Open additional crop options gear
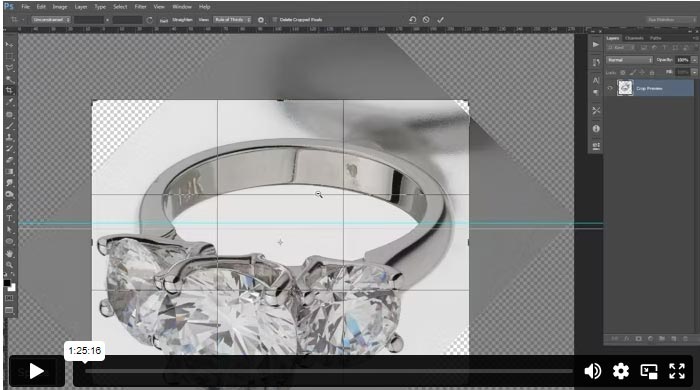 click(261, 20)
